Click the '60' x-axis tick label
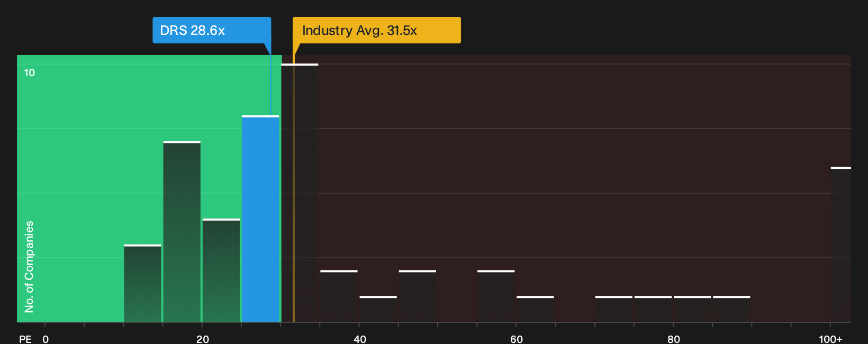 [x=517, y=339]
